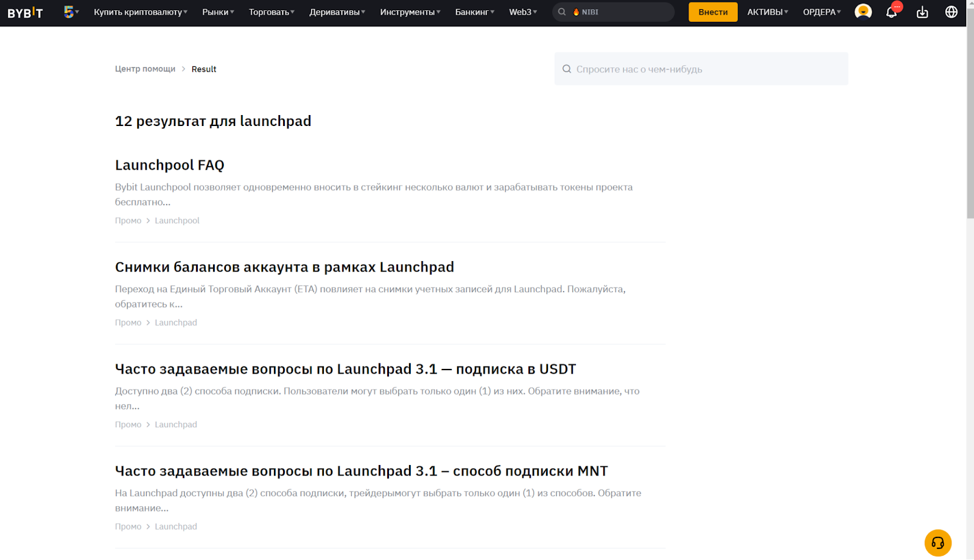
Task: Open Снимки балансов аккаунта в рамках Launchpad
Action: [x=284, y=267]
